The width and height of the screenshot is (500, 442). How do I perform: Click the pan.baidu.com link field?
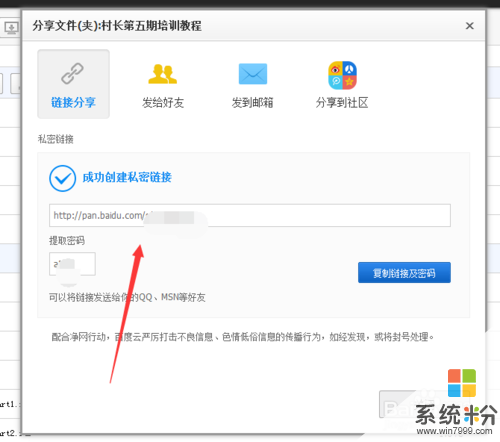(250, 215)
